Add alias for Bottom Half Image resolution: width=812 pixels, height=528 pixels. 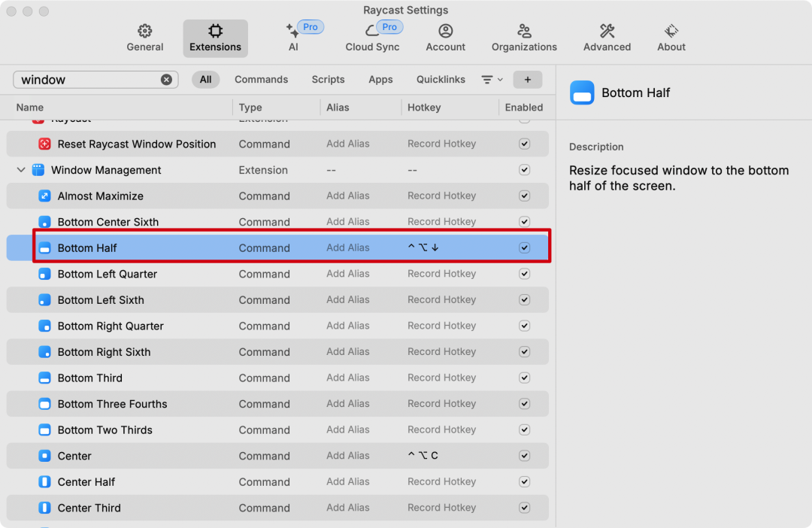(348, 247)
